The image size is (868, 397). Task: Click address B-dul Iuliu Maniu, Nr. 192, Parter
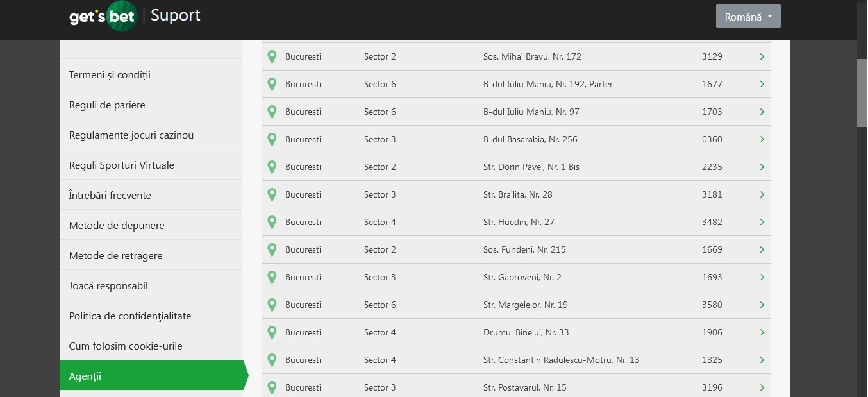click(548, 84)
